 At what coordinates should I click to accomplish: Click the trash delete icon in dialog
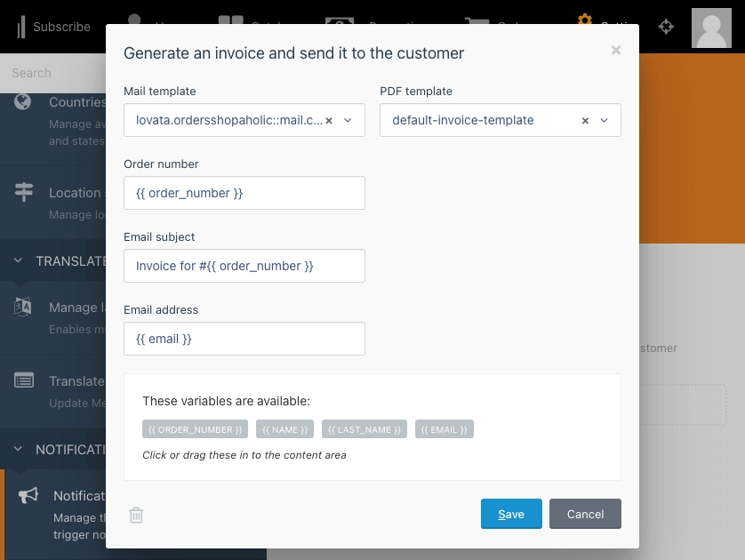click(136, 515)
